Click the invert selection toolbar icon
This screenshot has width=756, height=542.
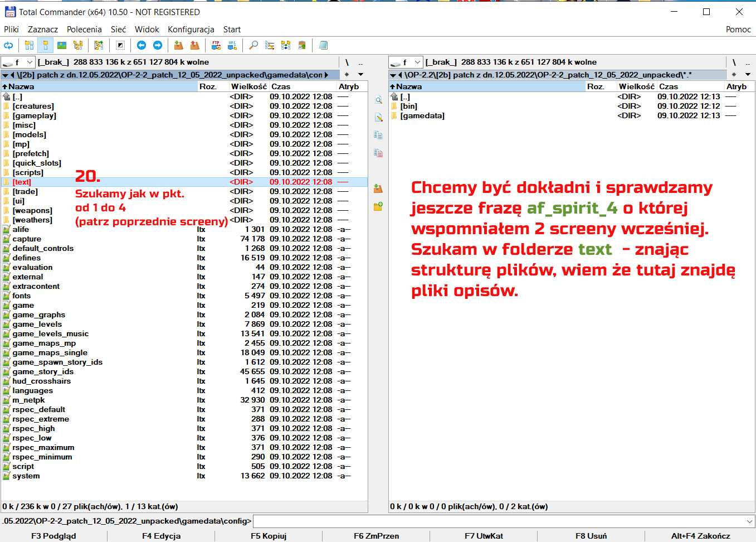(x=120, y=45)
